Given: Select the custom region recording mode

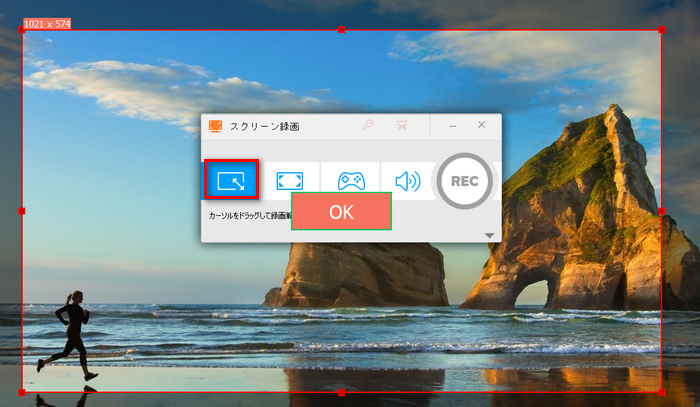Looking at the screenshot, I should pos(231,180).
